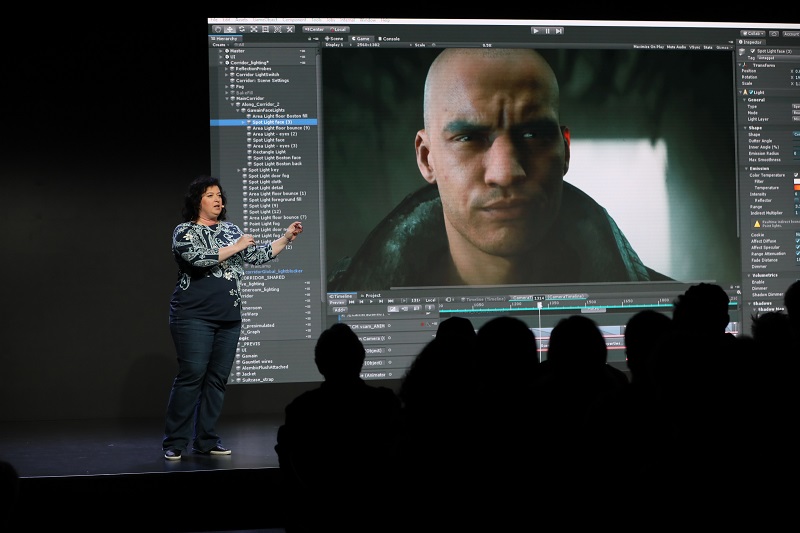Expand the Master scene in Hierarchy
Image resolution: width=800 pixels, height=533 pixels.
(x=221, y=51)
